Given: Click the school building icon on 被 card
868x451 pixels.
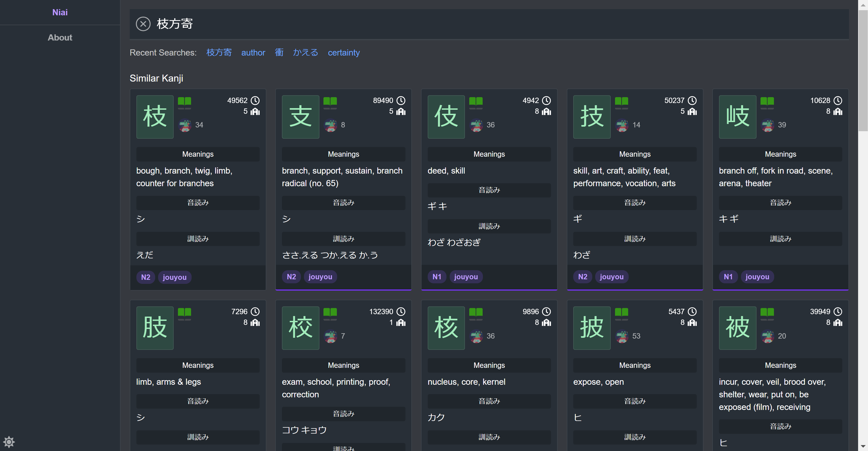Looking at the screenshot, I should point(838,323).
